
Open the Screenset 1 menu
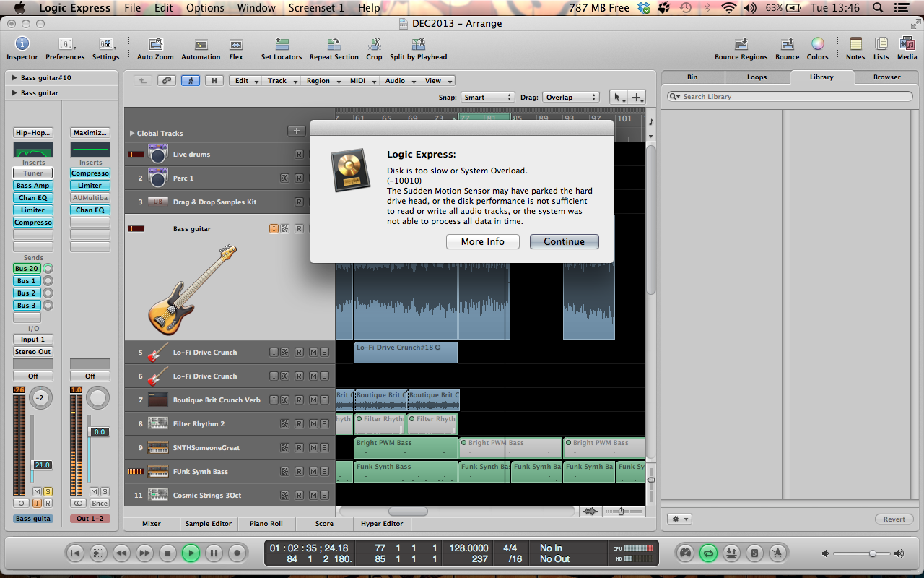tap(316, 8)
